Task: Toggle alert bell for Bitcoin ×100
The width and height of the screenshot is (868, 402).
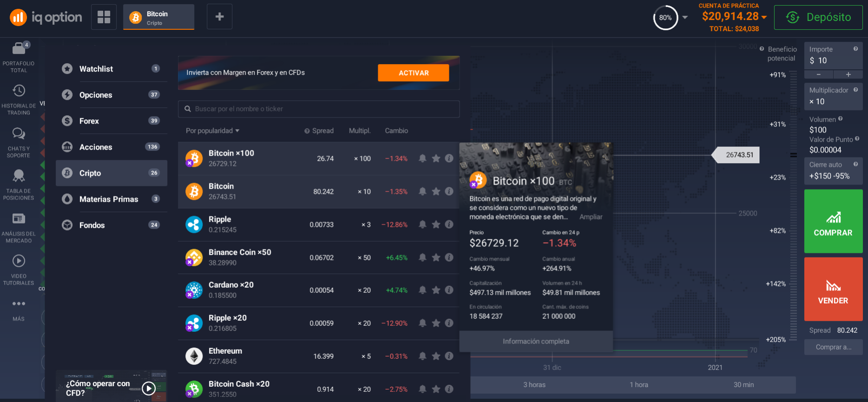Action: [x=422, y=158]
